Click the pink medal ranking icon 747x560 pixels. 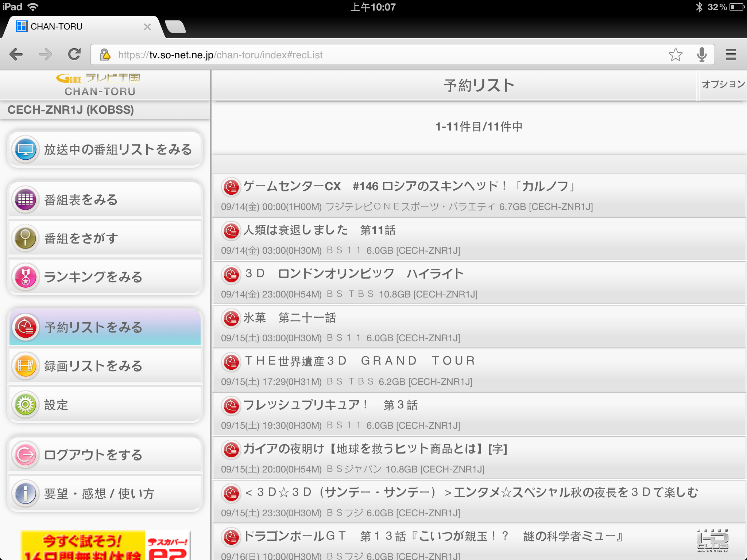click(25, 277)
